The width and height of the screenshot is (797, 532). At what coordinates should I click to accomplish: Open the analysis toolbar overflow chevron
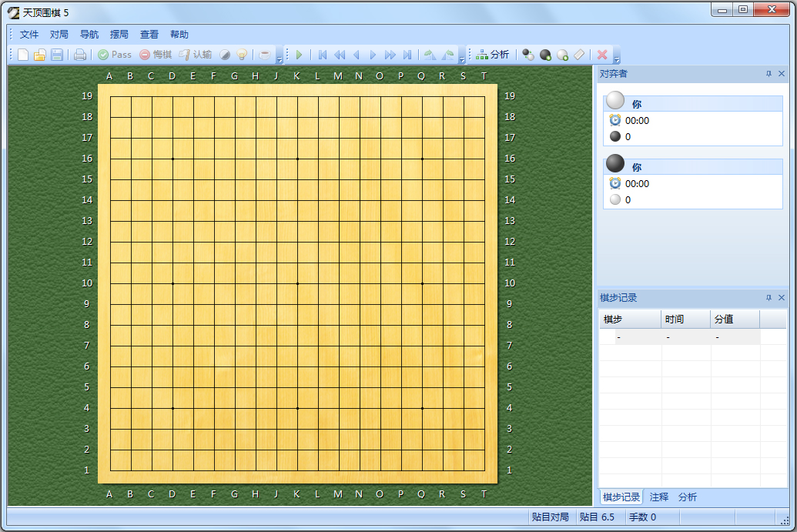tap(617, 59)
